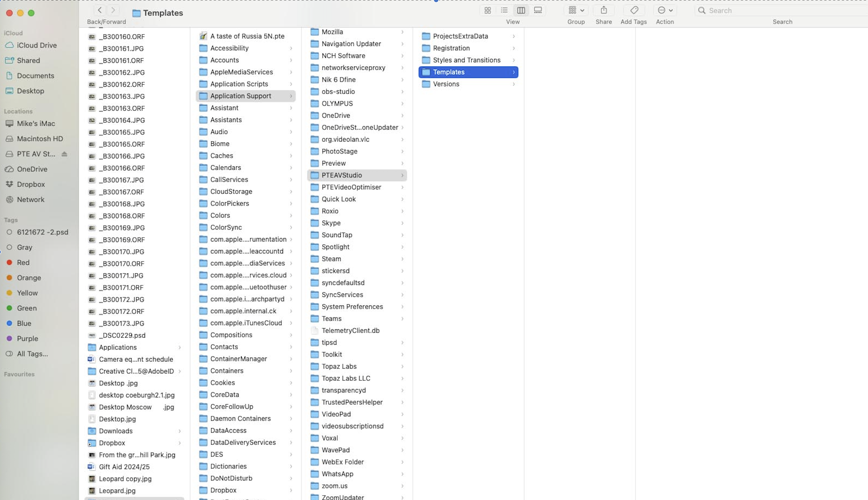The image size is (868, 500).
Task: Select the A taste of Russia 5N.pte file
Action: [247, 36]
